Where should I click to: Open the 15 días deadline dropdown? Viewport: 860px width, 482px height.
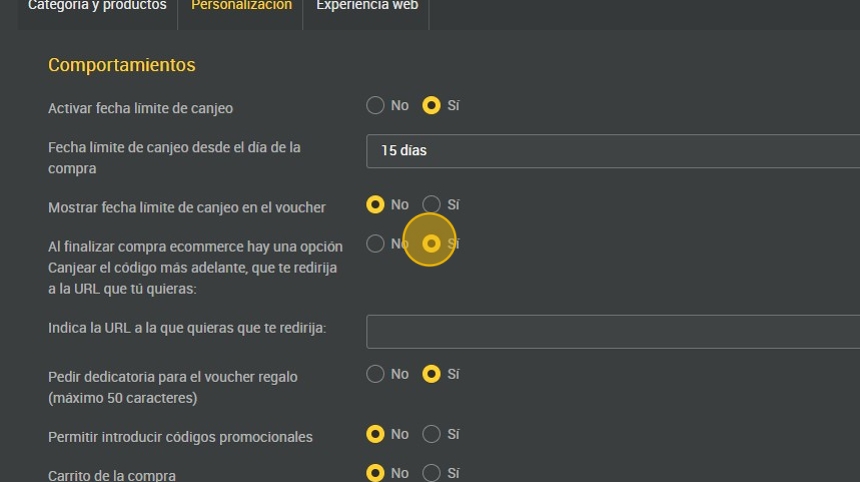point(612,151)
